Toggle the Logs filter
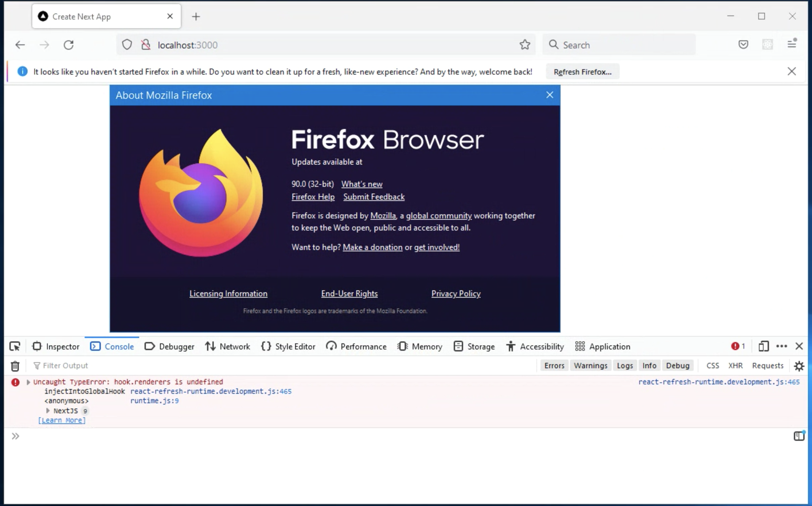Image resolution: width=812 pixels, height=506 pixels. coord(625,366)
